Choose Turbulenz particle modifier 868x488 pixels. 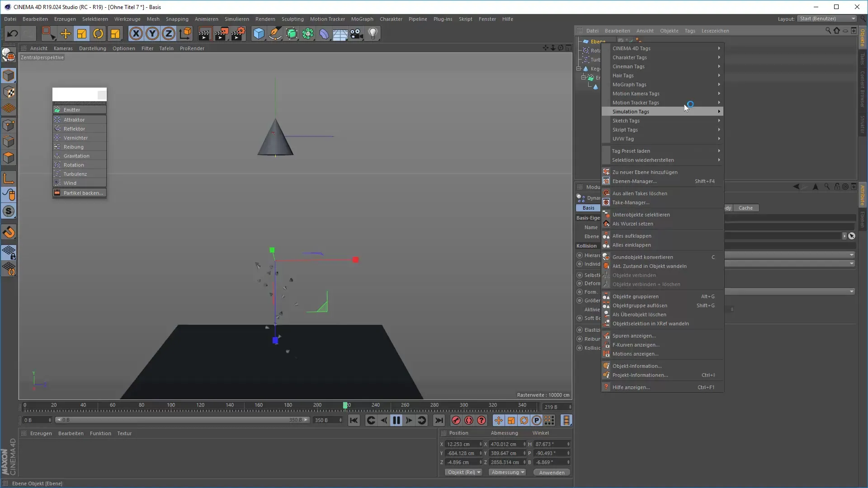80,174
